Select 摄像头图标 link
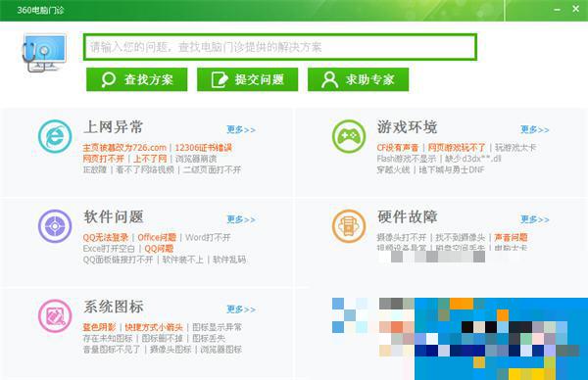Image resolution: width=588 pixels, height=380 pixels. point(171,350)
